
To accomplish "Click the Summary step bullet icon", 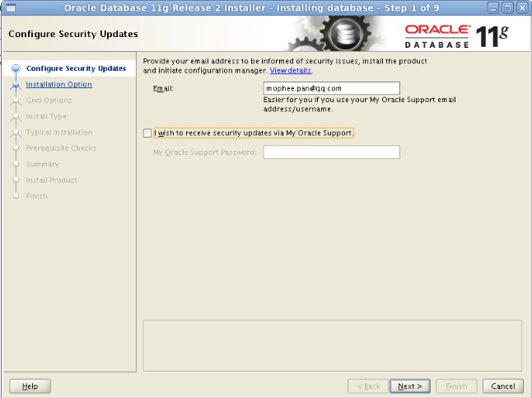I will point(16,164).
